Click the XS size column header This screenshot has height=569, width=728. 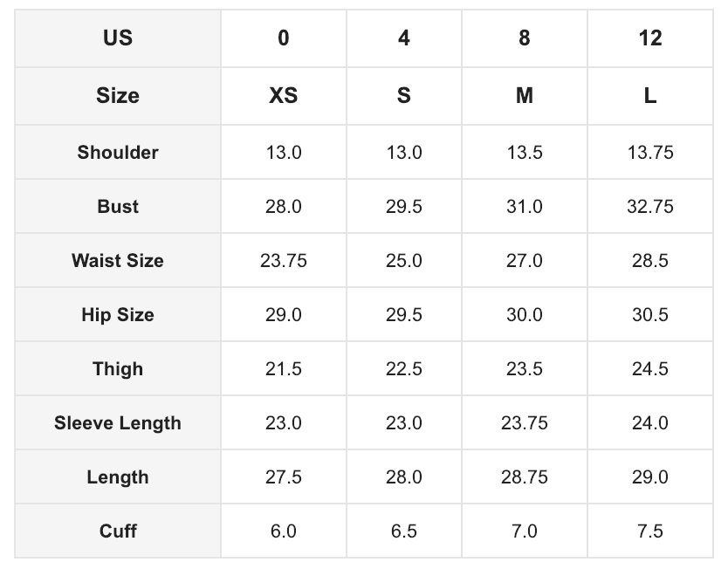point(283,96)
